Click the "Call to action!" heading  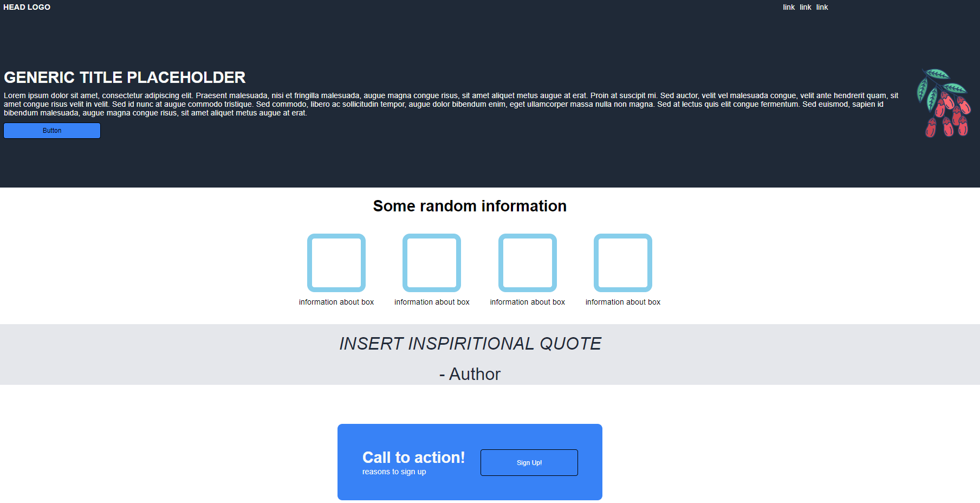[x=413, y=457]
